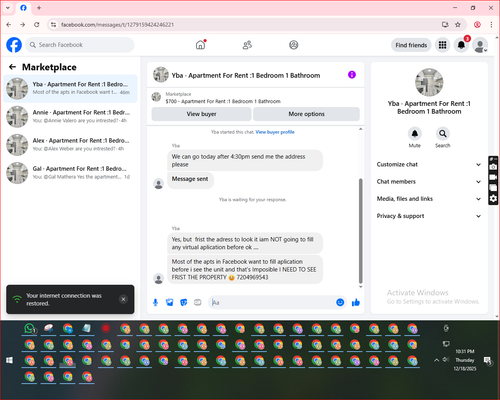Dismiss the internet connection restored notice
This screenshot has height=400, width=500.
tap(123, 299)
